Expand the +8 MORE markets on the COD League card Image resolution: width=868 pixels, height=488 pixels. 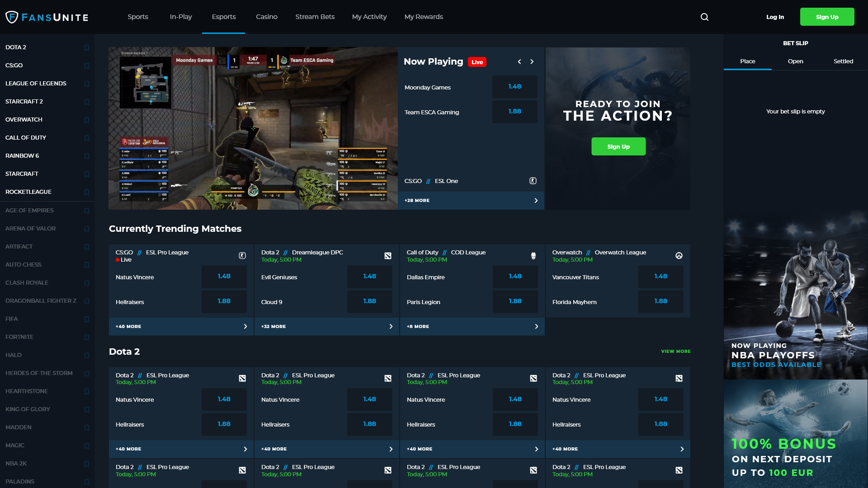pos(472,326)
